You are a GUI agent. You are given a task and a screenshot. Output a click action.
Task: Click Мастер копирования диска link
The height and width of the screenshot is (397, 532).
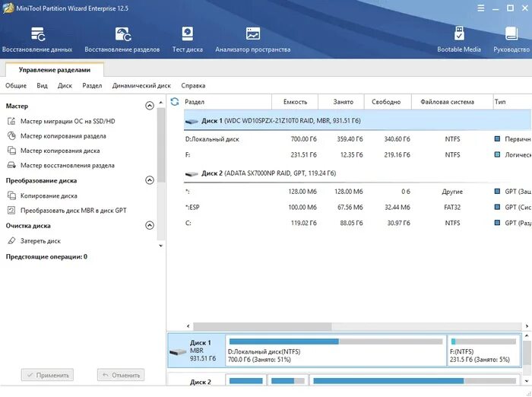point(60,151)
